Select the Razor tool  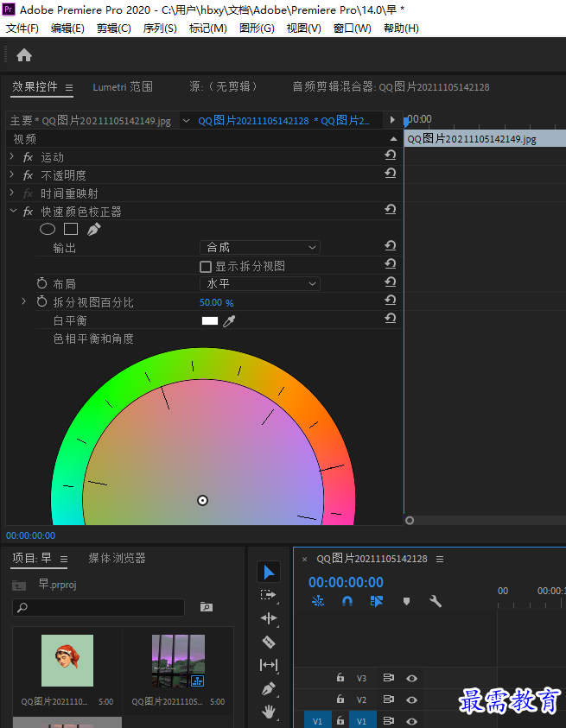(269, 643)
